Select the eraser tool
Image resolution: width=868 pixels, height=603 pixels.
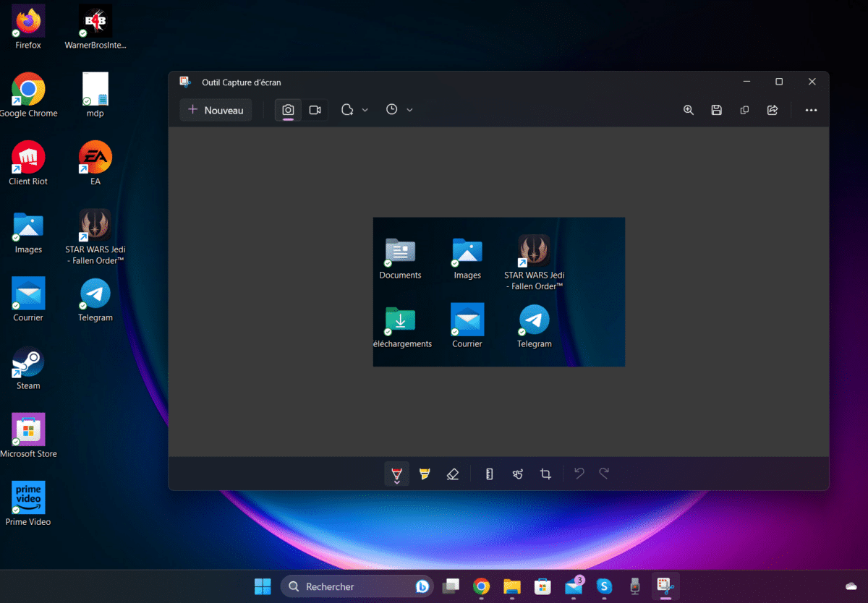(453, 474)
